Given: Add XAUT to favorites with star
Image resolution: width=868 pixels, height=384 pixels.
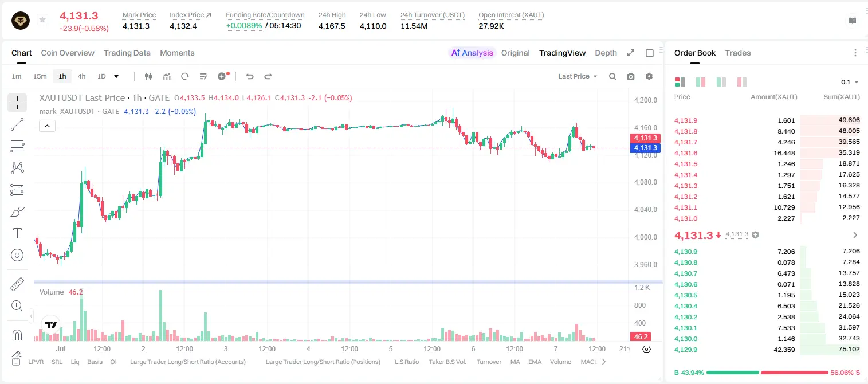Looking at the screenshot, I should pyautogui.click(x=42, y=20).
